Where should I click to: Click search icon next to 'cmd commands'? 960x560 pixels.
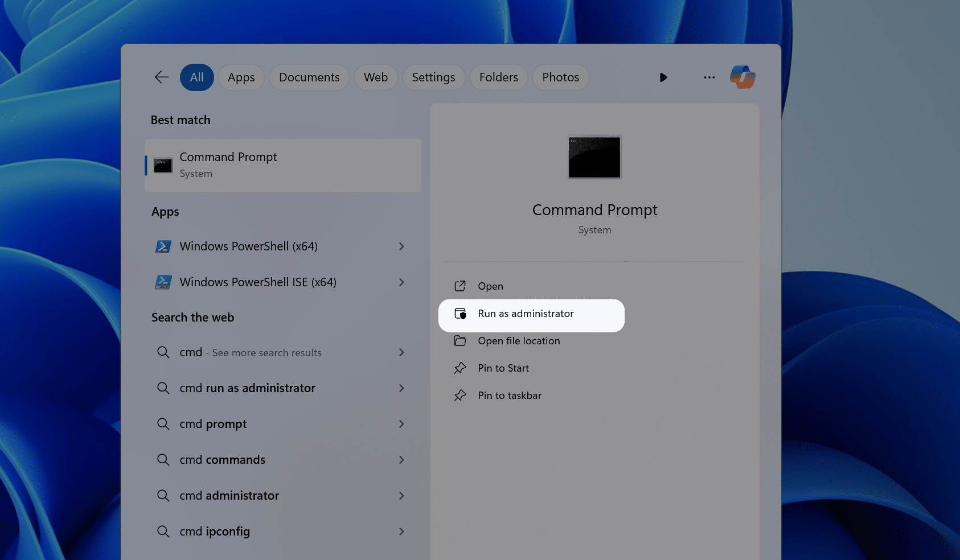click(163, 460)
